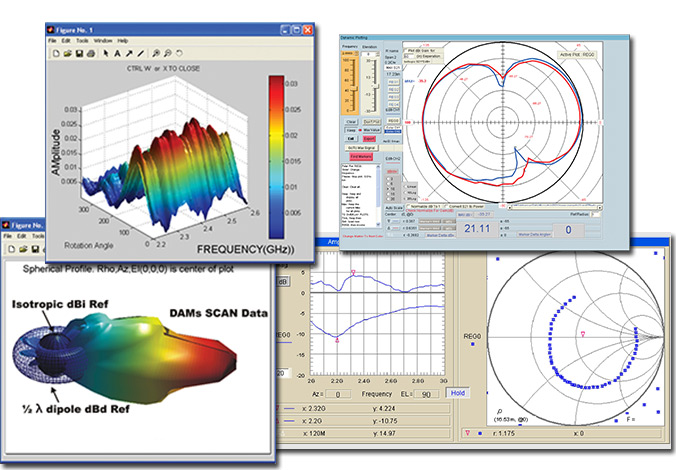Select the 20 dB/div radio button
Screen dimensions: 676x470
(x=388, y=199)
